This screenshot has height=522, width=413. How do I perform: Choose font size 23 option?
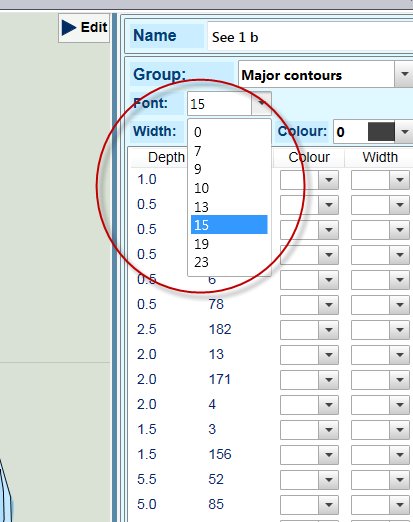229,262
